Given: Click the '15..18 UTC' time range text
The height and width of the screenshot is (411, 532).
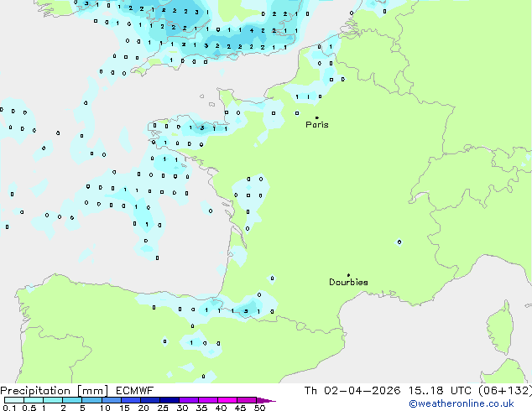Looking at the screenshot, I should (x=440, y=391).
